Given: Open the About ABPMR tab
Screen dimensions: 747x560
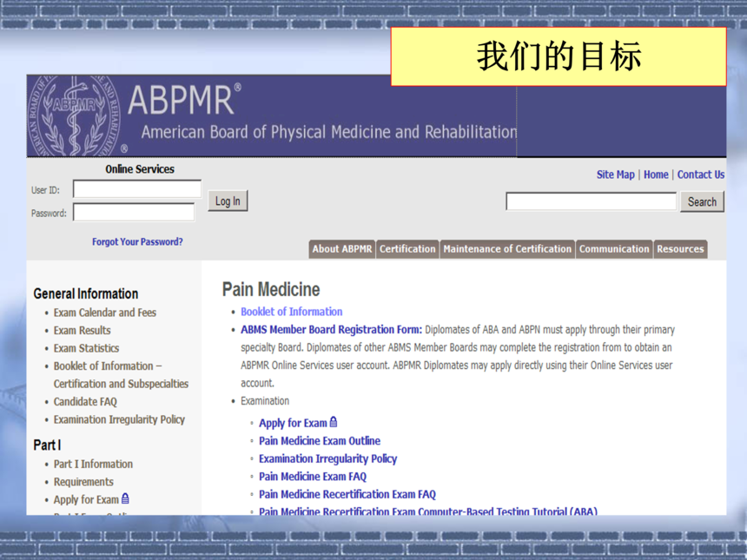Looking at the screenshot, I should 342,249.
